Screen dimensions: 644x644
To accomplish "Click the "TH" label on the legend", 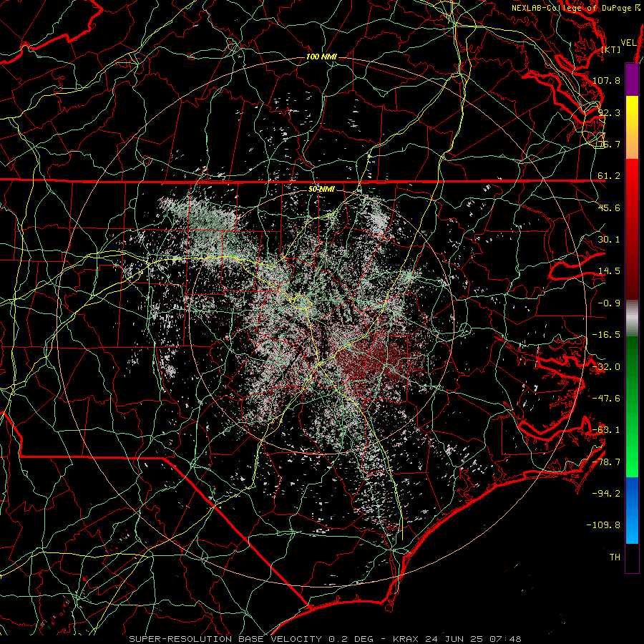I will click(x=615, y=557).
